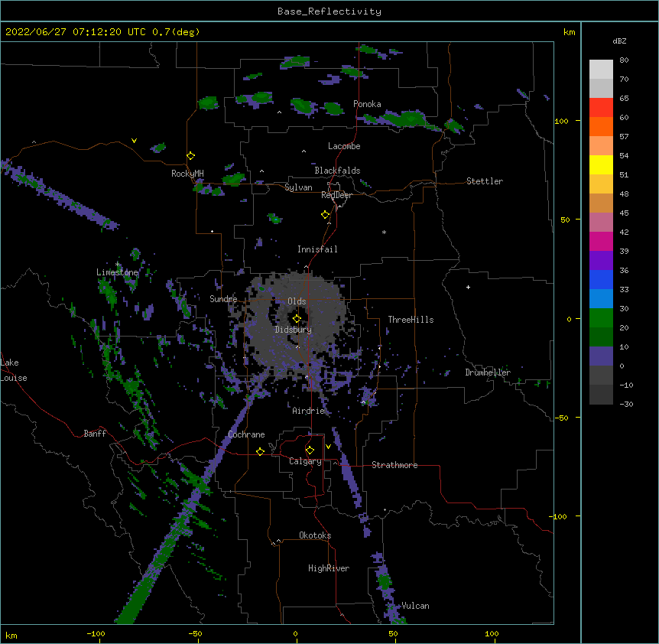This screenshot has width=659, height=644.
Task: Click the Base_Reflectivity title
Action: pos(329,11)
